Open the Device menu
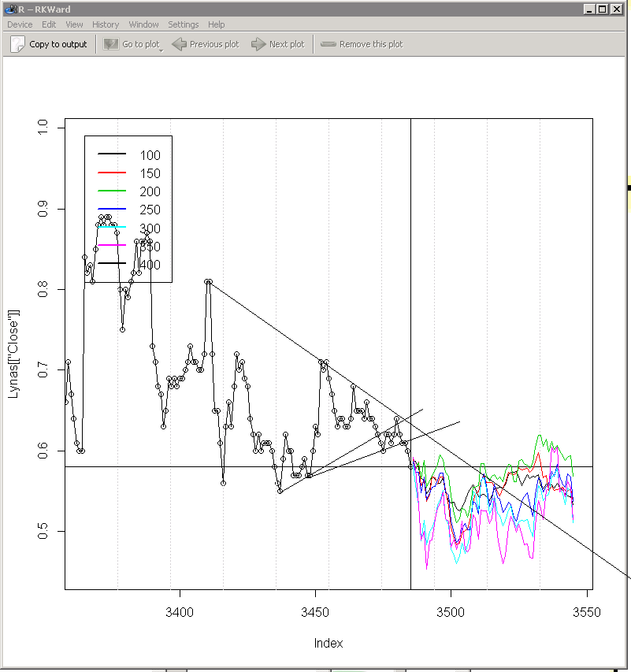 point(20,24)
